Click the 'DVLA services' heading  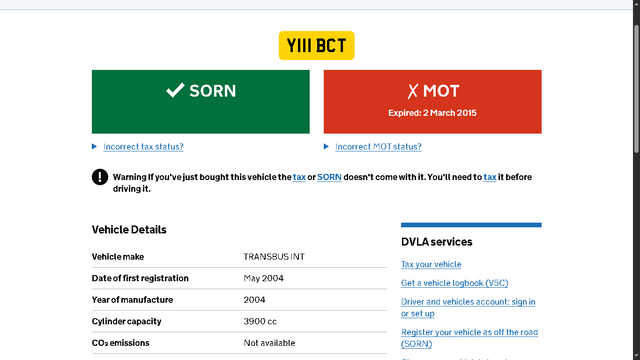click(x=436, y=242)
